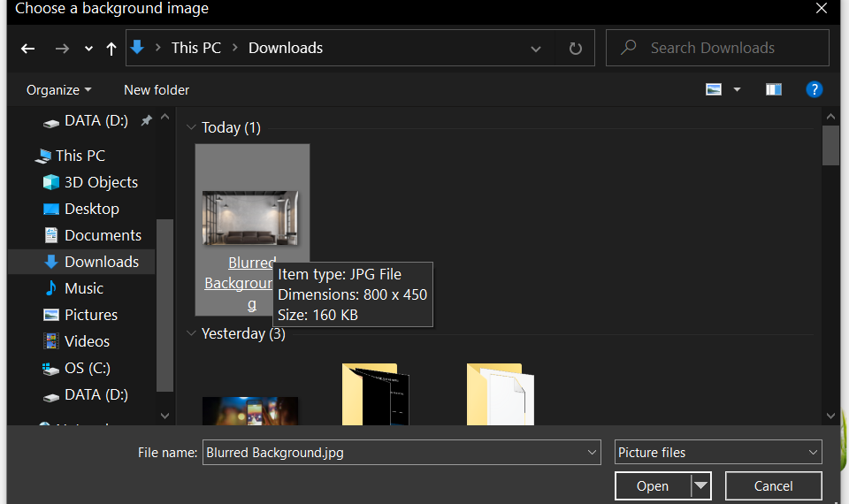Select Downloads in the address path
This screenshot has width=849, height=504.
pos(286,48)
